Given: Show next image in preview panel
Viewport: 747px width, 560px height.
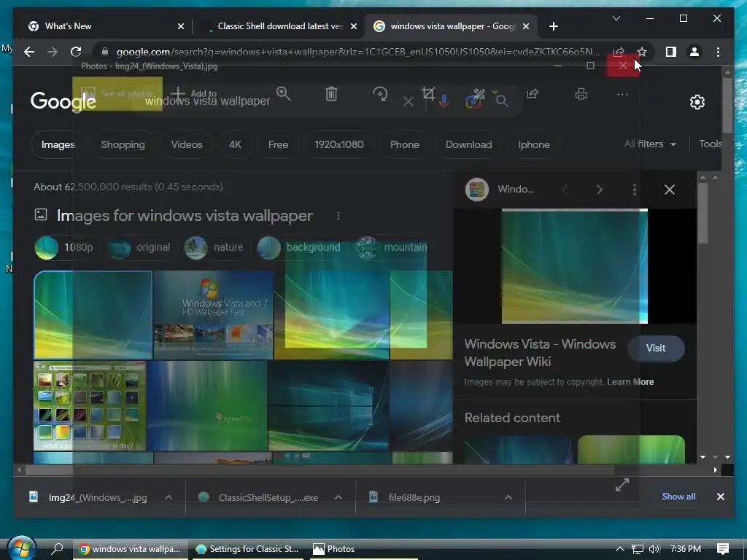Looking at the screenshot, I should click(x=600, y=190).
